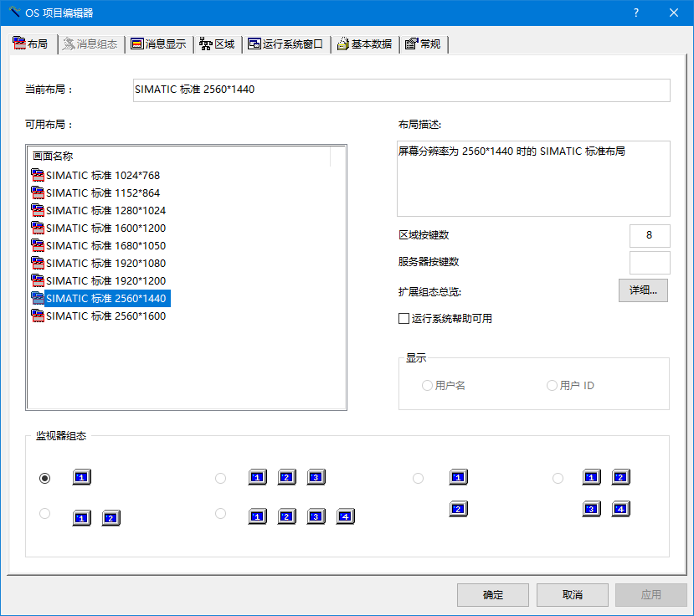Click layout icon of SIMATIC 标准 1600*1200
The height and width of the screenshot is (616, 694).
click(x=38, y=228)
